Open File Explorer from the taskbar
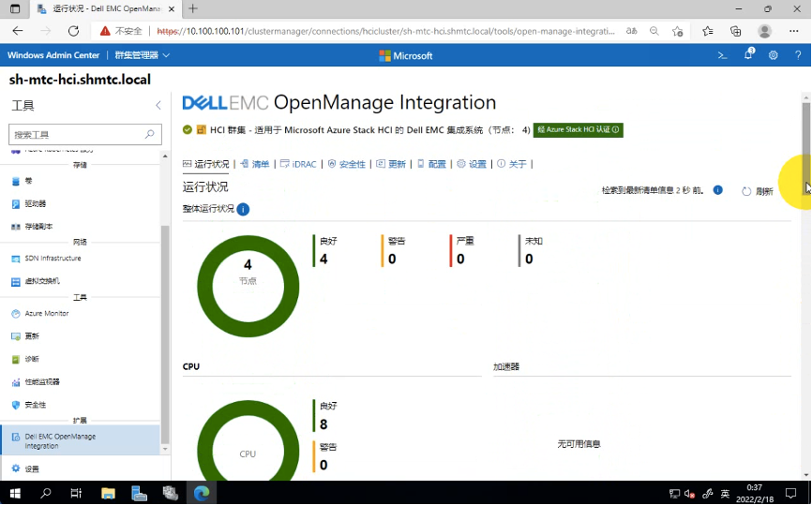Image resolution: width=812 pixels, height=505 pixels. tap(108, 493)
